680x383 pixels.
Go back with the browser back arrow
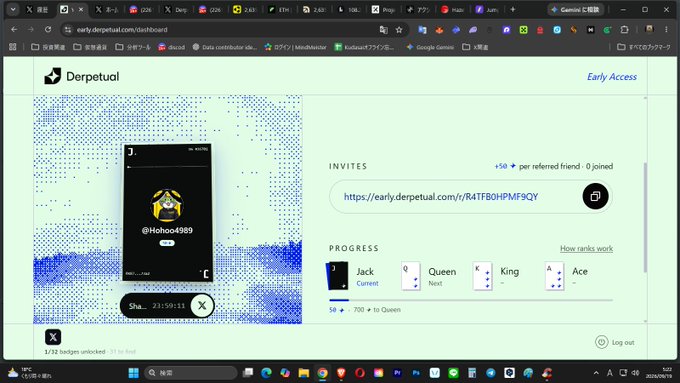coord(14,29)
